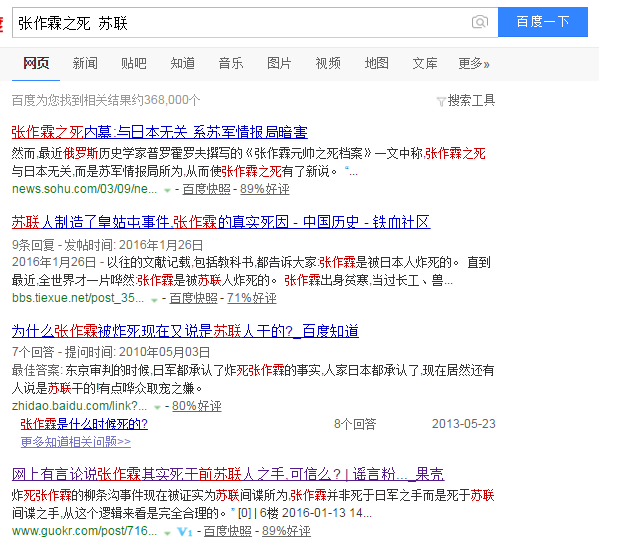Image resolution: width=627 pixels, height=545 pixels.
Task: Switch to the 新闻 tab
Action: point(85,63)
